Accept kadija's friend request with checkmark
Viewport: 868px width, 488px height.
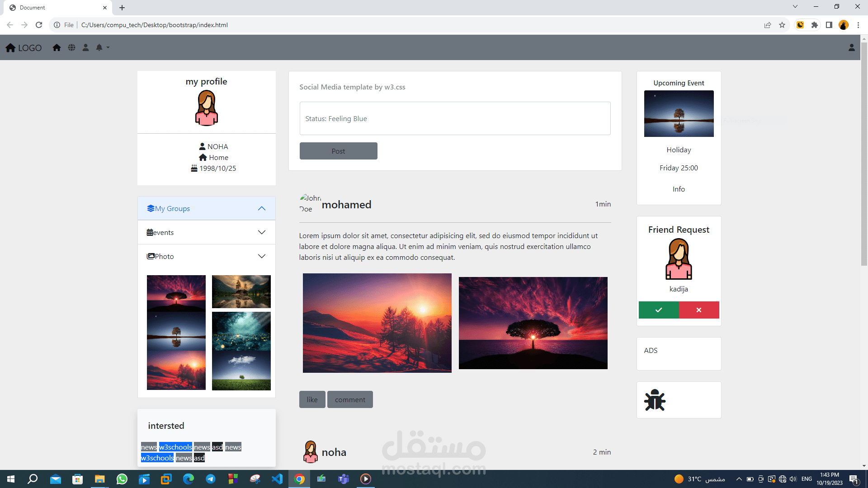[x=658, y=310]
